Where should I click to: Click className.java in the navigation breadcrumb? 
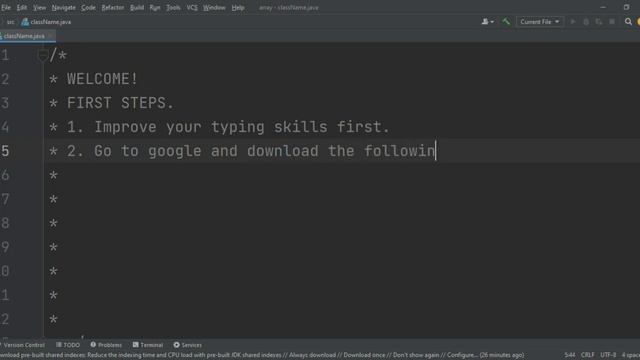tap(47, 22)
